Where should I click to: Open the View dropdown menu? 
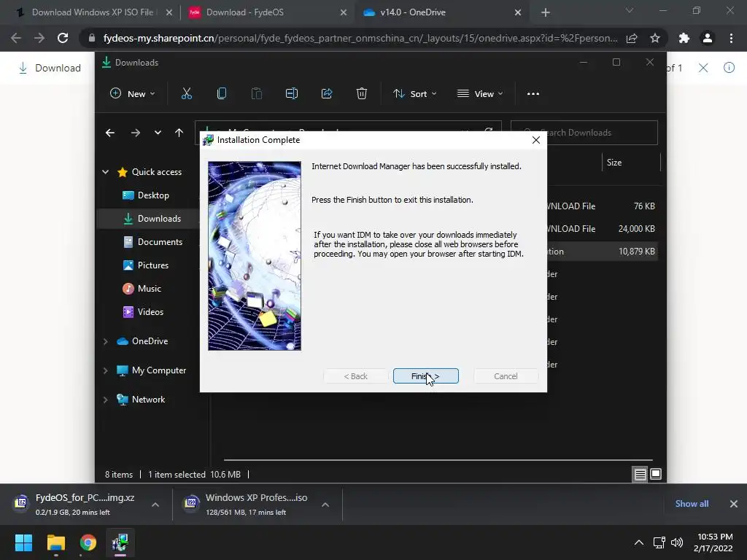[x=480, y=94]
